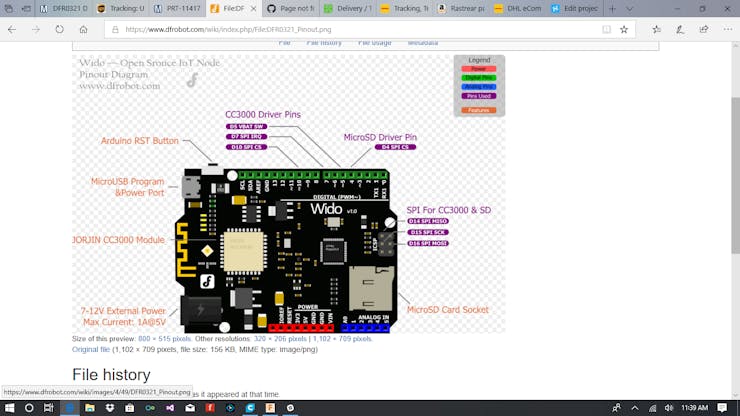
Task: Click the 11:39 AM taskbar clock
Action: [x=694, y=408]
